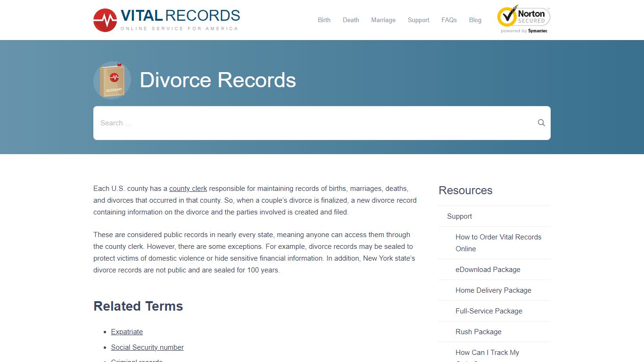Open Support in Resources sidebar

click(x=460, y=216)
